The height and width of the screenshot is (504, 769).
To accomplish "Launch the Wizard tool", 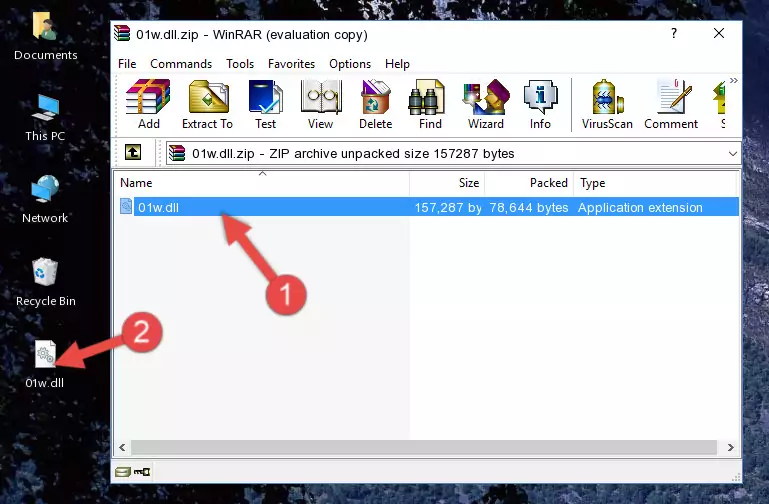I will (x=486, y=104).
